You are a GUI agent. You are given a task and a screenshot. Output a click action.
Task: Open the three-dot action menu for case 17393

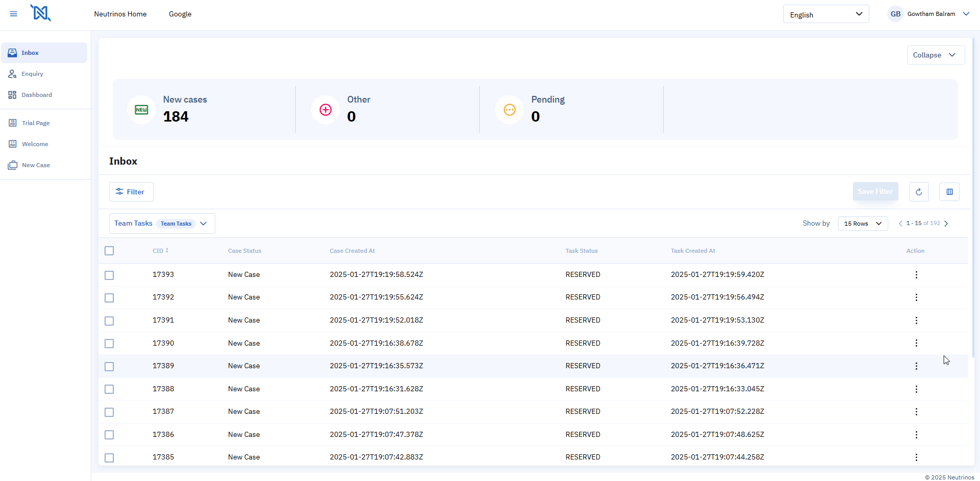click(916, 275)
